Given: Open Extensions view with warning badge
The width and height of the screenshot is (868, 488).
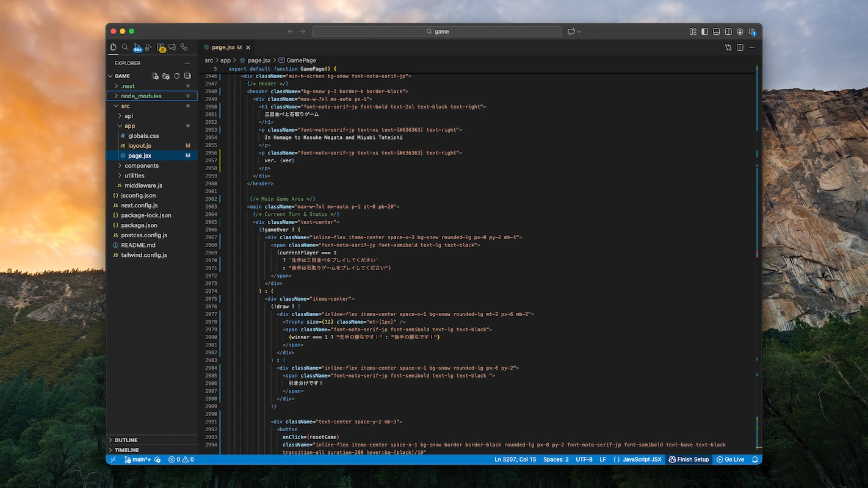Looking at the screenshot, I should pyautogui.click(x=161, y=47).
